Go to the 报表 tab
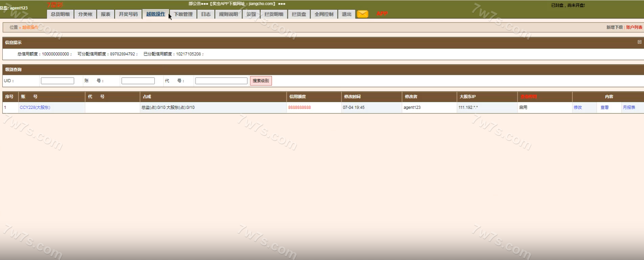Image resolution: width=644 pixels, height=260 pixels. (106, 14)
